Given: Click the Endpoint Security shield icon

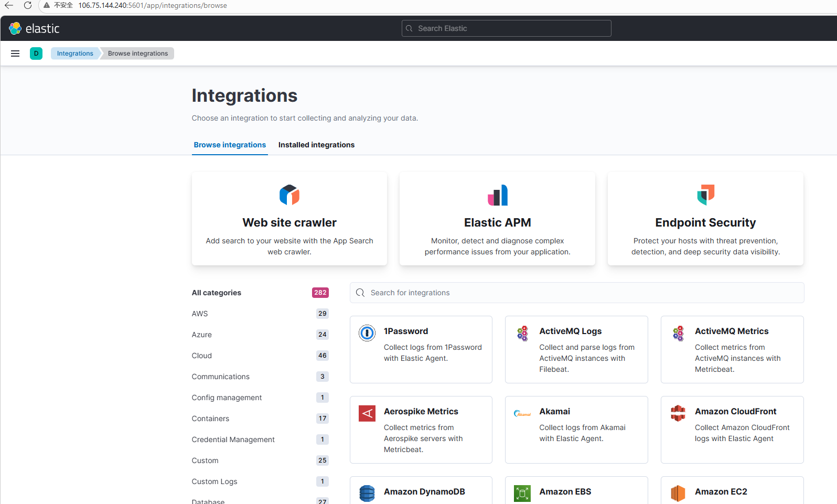Looking at the screenshot, I should (706, 195).
